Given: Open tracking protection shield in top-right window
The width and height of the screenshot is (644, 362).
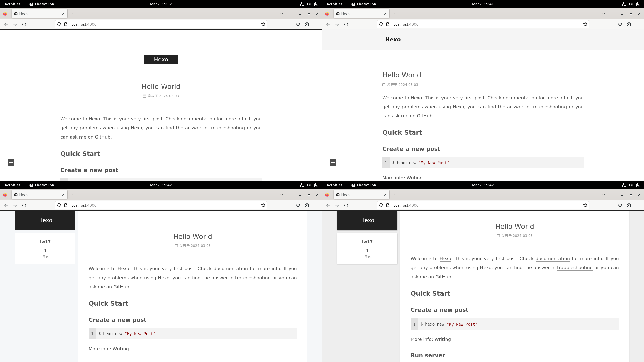Looking at the screenshot, I should point(381,24).
